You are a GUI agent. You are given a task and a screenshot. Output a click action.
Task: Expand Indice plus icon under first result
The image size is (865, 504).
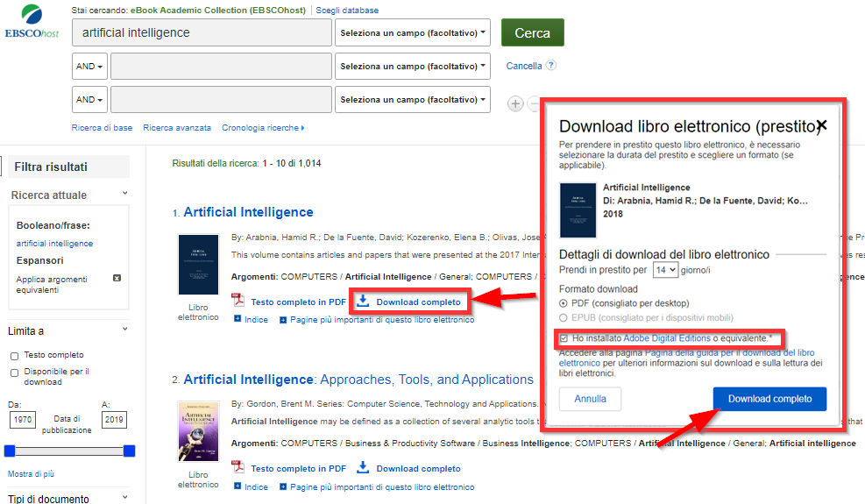[x=238, y=320]
